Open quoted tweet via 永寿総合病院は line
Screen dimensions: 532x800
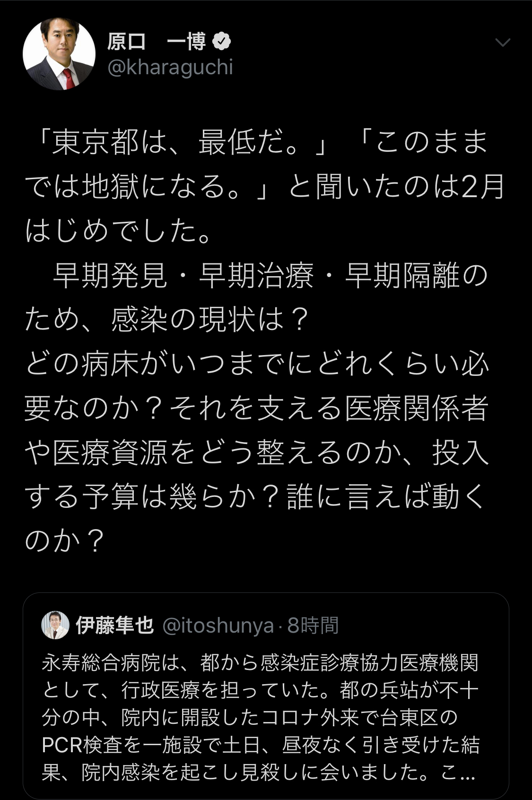point(260,662)
